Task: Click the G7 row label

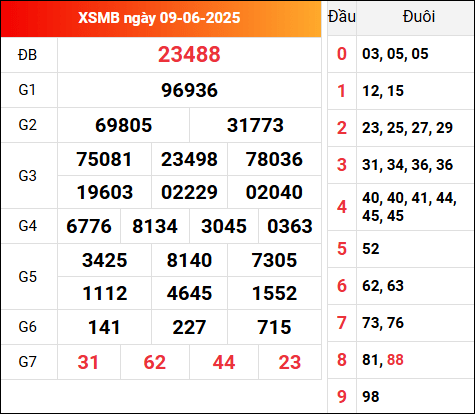Action: (27, 362)
